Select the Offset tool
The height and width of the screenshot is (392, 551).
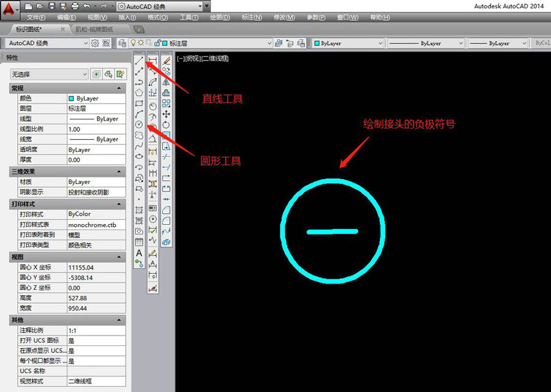[x=166, y=93]
